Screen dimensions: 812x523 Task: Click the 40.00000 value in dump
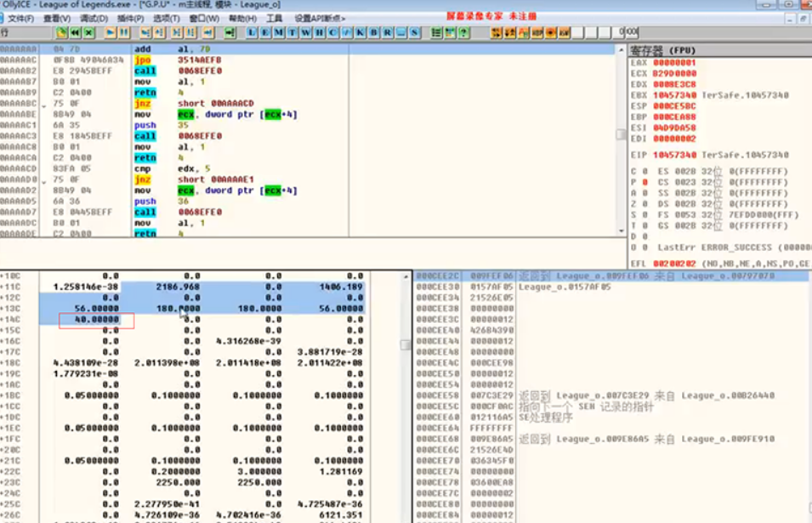97,320
